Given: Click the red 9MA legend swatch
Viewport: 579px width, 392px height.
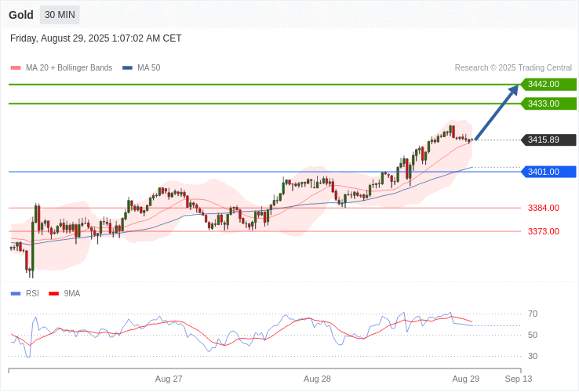Looking at the screenshot, I should [53, 293].
